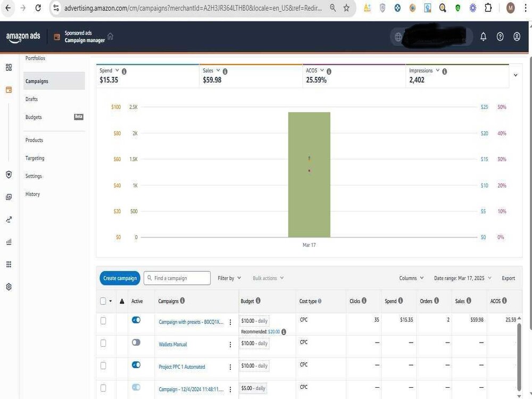Click info icon beside Cost type header
Screen dimensions: 532x399
[x=320, y=301]
